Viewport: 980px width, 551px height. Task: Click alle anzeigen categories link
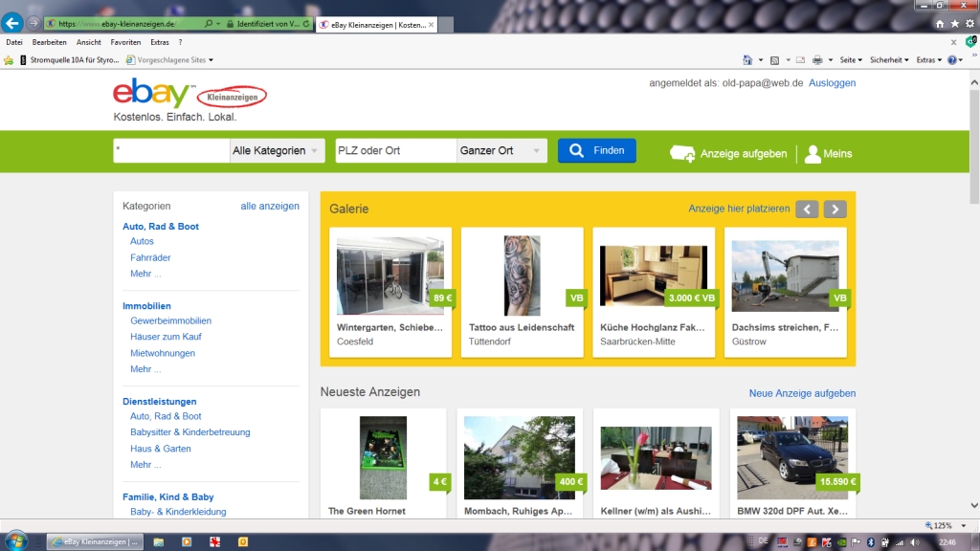pyautogui.click(x=270, y=207)
